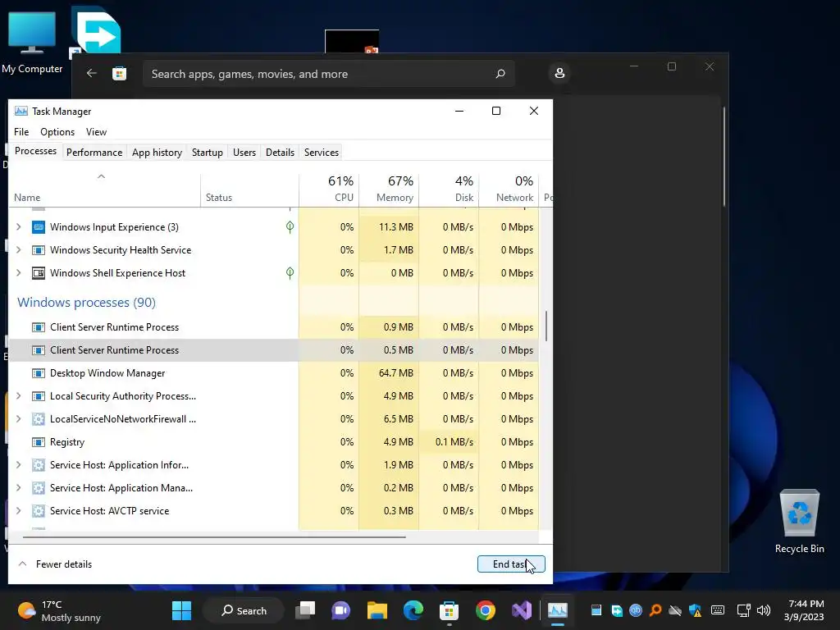Click the Windows Security tray icon with warning
The height and width of the screenshot is (630, 840).
click(696, 610)
